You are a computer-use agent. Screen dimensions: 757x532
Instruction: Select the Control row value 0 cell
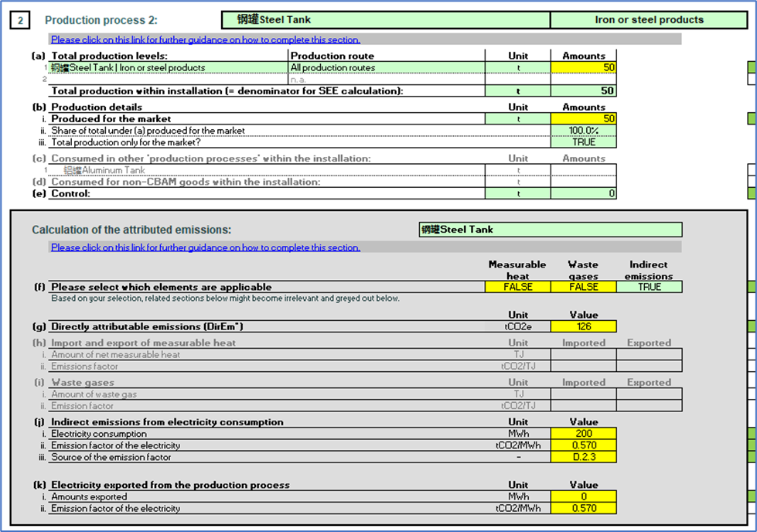[x=583, y=194]
